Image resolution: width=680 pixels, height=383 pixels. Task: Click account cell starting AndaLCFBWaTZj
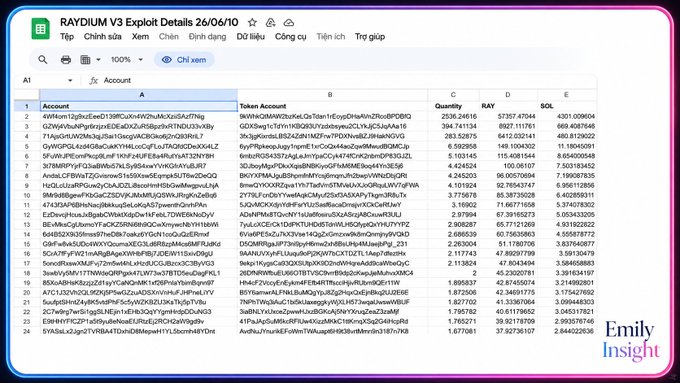pos(139,176)
